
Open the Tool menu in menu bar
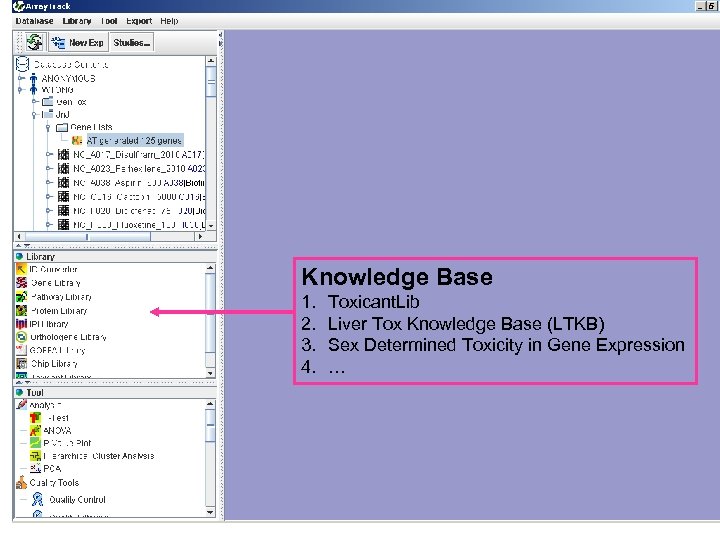pyautogui.click(x=109, y=21)
